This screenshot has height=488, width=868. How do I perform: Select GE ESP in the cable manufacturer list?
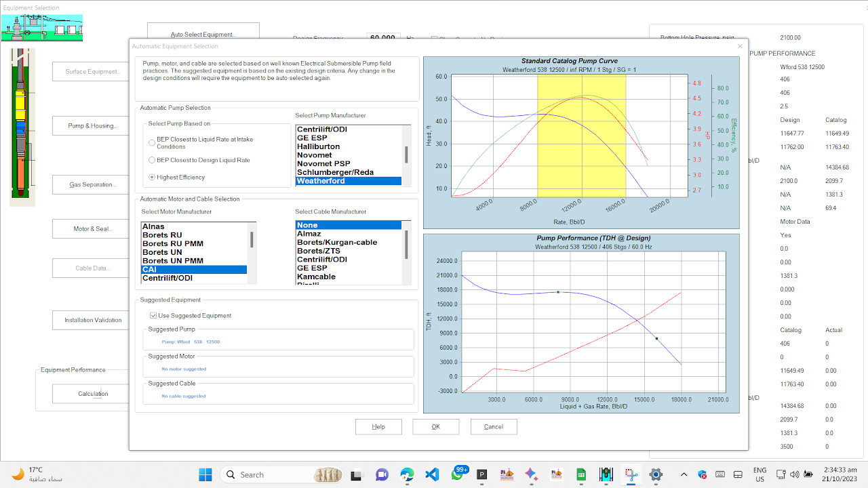(349, 268)
